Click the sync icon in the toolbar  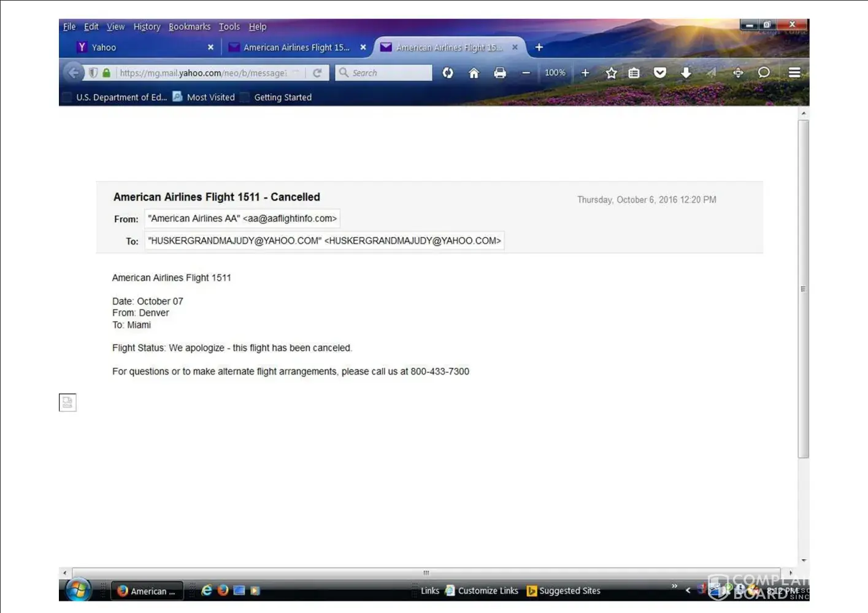point(448,73)
